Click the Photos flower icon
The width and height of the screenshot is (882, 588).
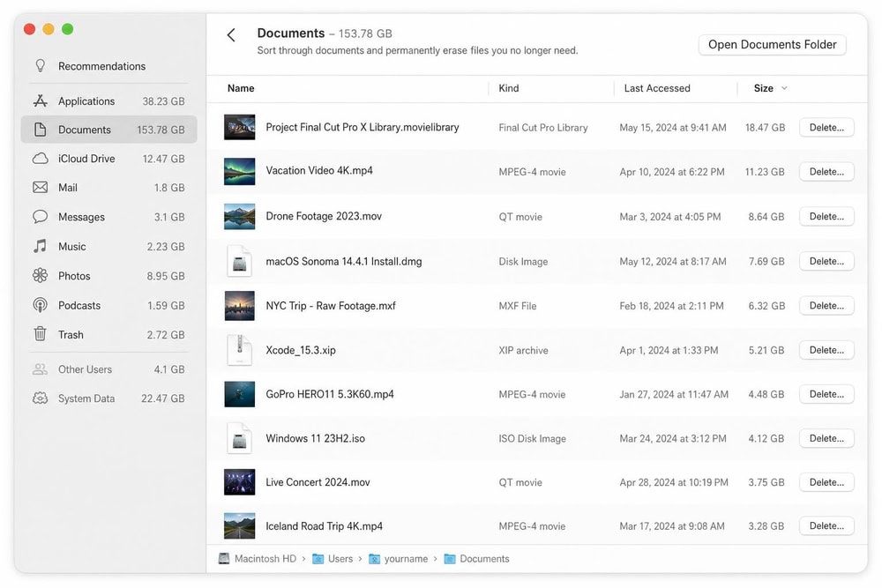click(40, 275)
